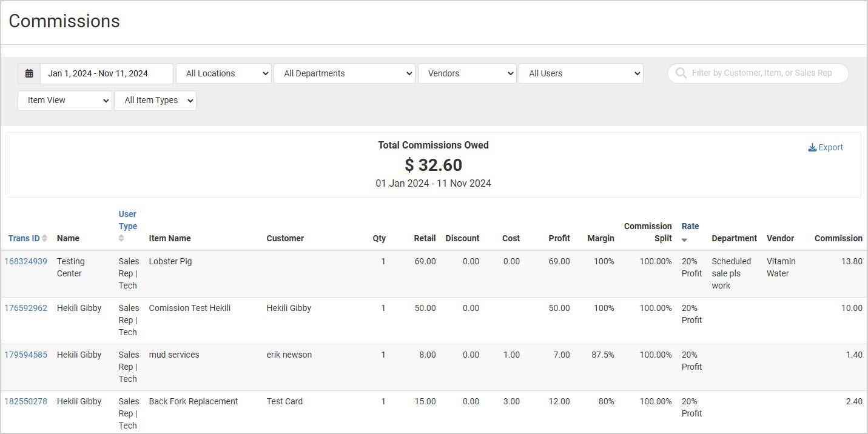The height and width of the screenshot is (434, 868).
Task: Sort by Rate column header
Action: pos(690,226)
